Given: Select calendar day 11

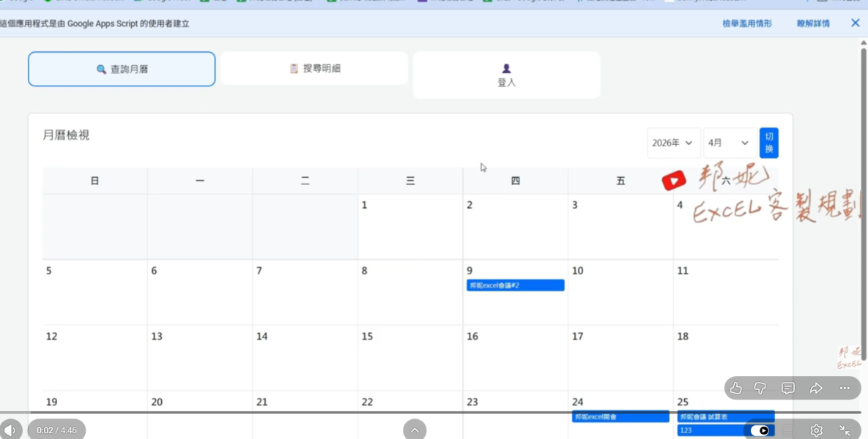Looking at the screenshot, I should [x=726, y=293].
